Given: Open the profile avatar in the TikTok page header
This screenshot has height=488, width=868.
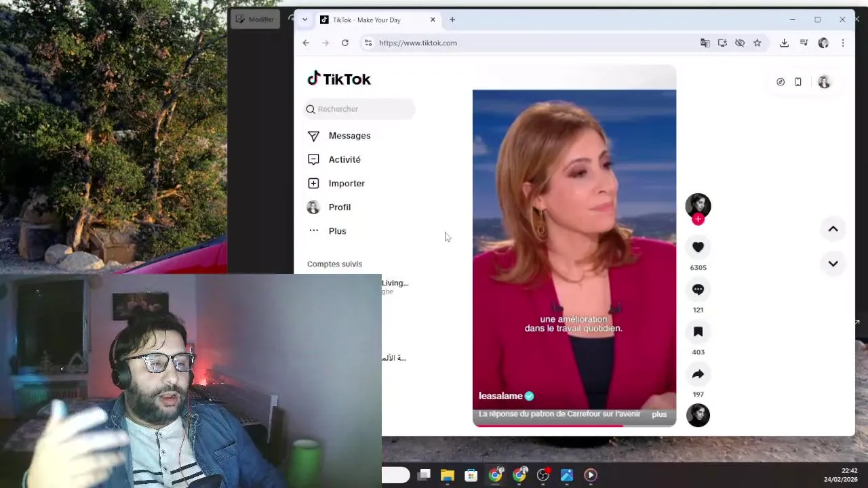Looking at the screenshot, I should (824, 82).
